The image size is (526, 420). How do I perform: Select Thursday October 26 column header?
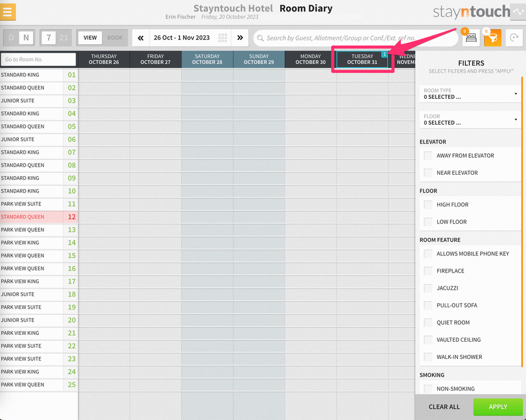pos(103,59)
